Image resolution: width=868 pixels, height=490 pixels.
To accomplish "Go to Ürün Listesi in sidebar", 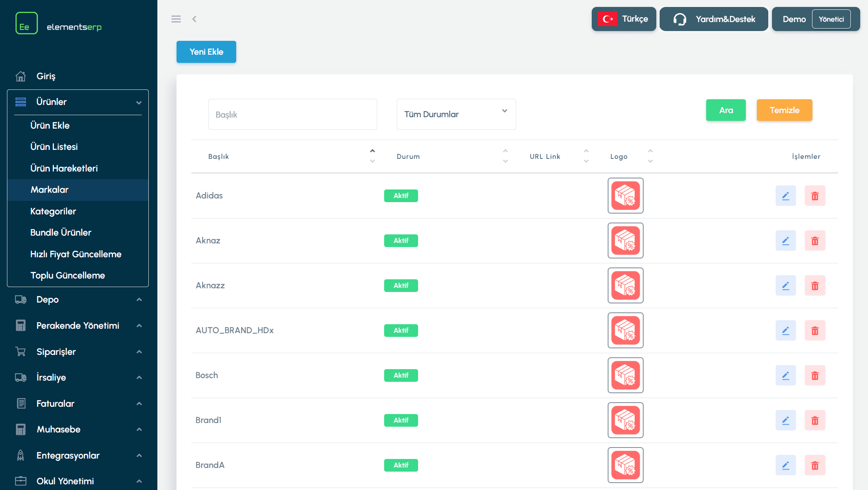I will [54, 147].
